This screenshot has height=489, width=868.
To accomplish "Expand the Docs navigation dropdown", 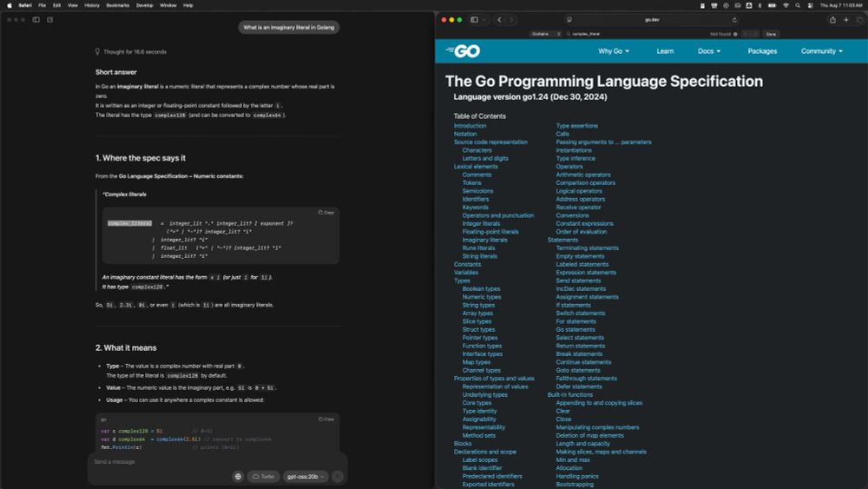I will point(709,51).
